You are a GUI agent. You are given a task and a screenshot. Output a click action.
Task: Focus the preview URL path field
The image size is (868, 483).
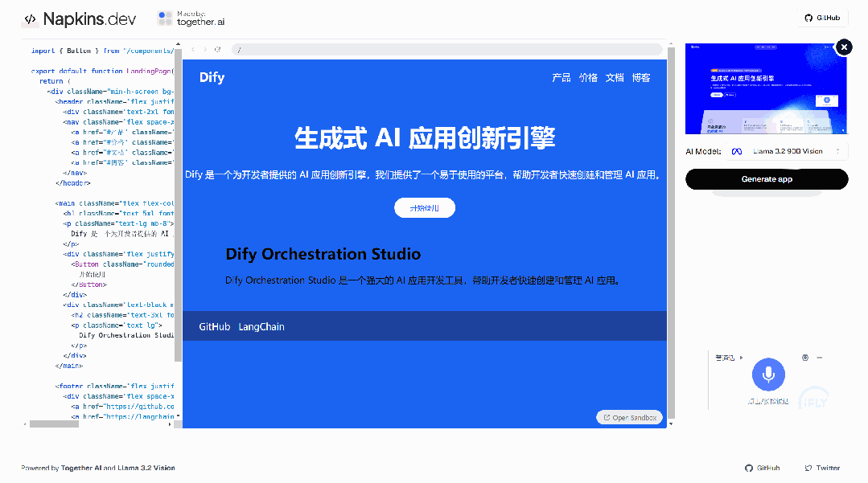pyautogui.click(x=446, y=50)
